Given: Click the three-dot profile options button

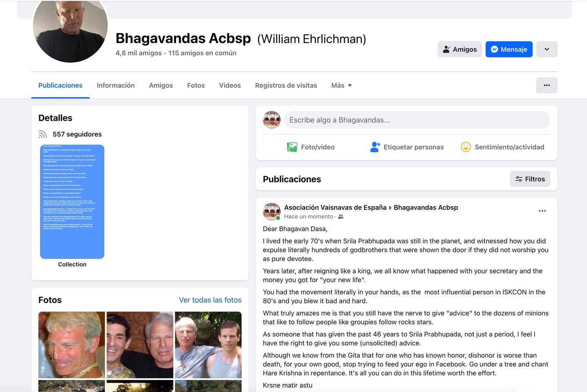Looking at the screenshot, I should (x=547, y=85).
